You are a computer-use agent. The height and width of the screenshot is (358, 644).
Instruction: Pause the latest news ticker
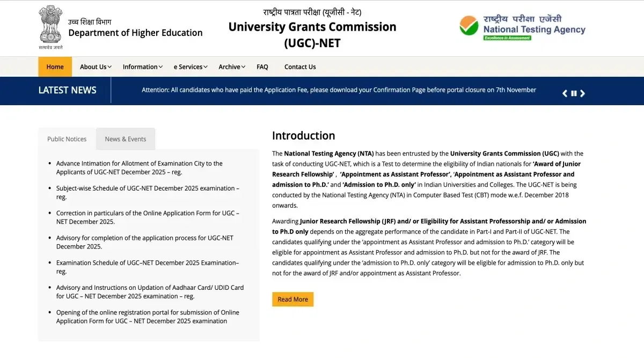(x=574, y=93)
